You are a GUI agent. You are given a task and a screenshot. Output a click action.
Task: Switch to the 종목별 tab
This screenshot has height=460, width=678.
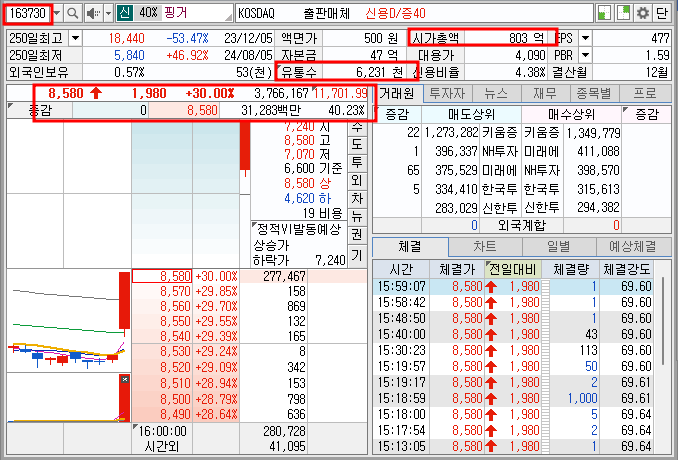tap(594, 93)
